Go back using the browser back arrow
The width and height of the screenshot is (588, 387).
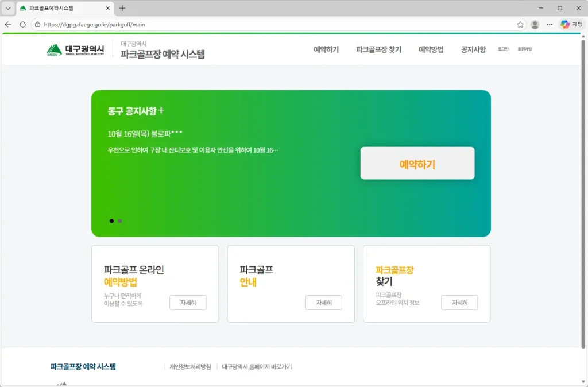click(x=9, y=25)
